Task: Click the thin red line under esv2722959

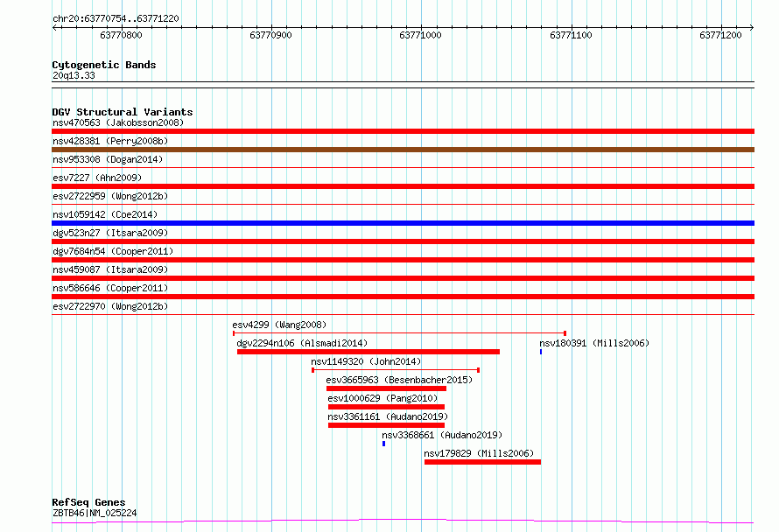Action: pos(403,205)
